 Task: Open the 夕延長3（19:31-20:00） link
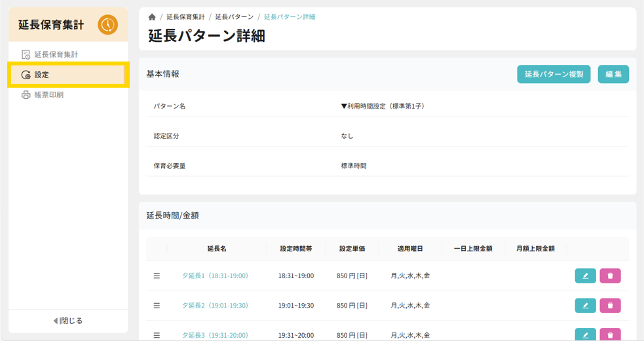[215, 334]
